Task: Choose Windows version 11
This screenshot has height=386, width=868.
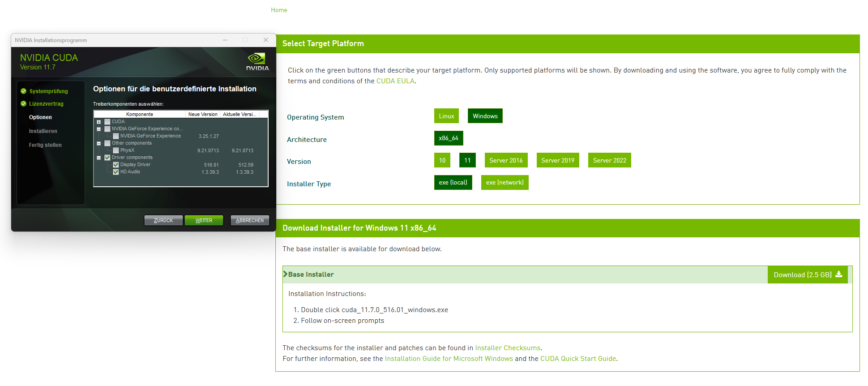Action: pyautogui.click(x=467, y=160)
